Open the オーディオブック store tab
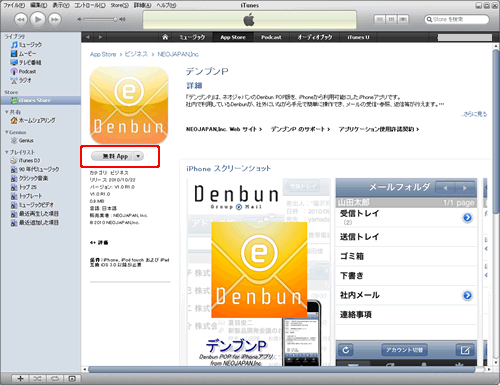This screenshot has height=385, width=500. (315, 37)
